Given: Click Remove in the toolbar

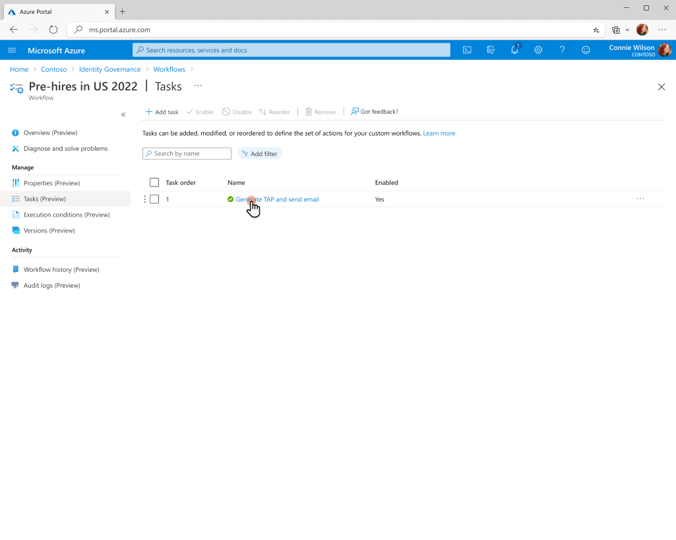Looking at the screenshot, I should coord(320,112).
